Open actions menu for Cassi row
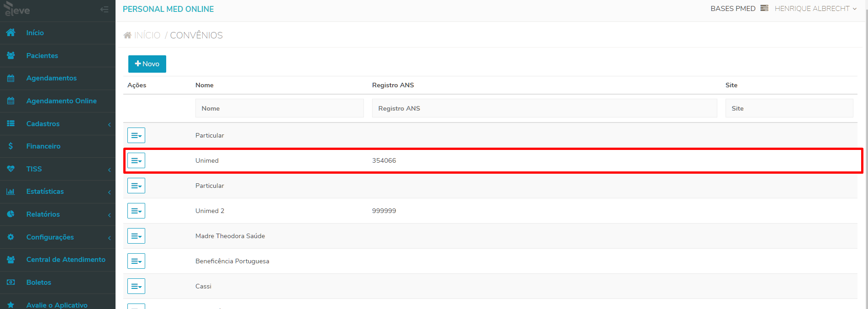 136,286
